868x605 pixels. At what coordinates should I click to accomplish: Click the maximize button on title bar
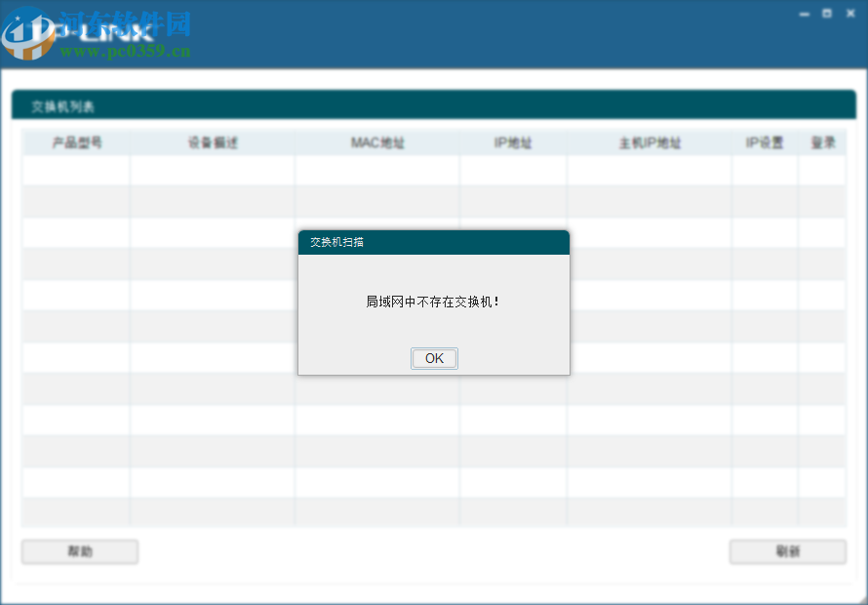tap(828, 14)
